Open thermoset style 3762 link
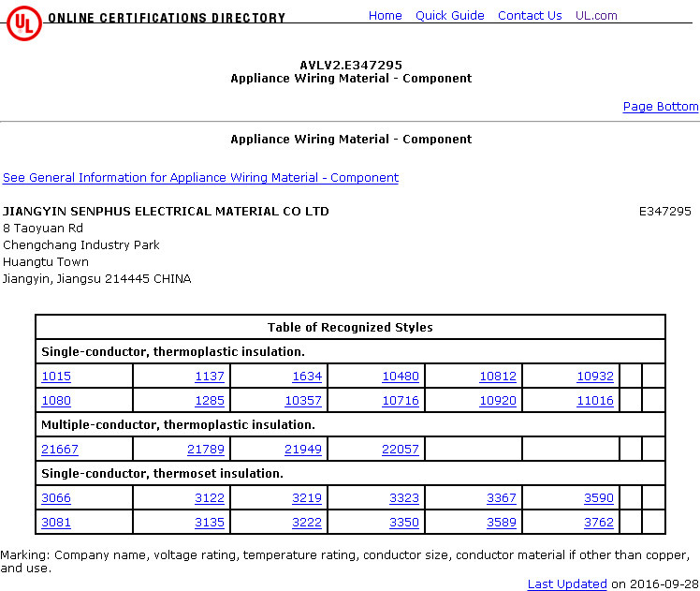The width and height of the screenshot is (700, 591). pyautogui.click(x=599, y=523)
